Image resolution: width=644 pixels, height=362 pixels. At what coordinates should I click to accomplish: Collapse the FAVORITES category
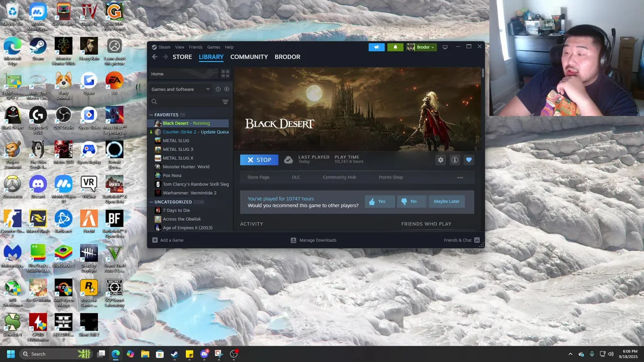coord(151,115)
